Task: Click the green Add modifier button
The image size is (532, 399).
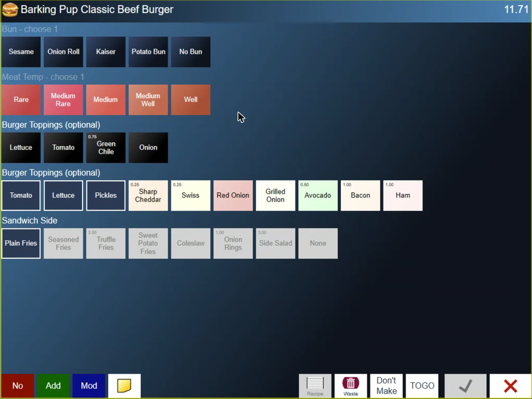Action: pyautogui.click(x=54, y=386)
